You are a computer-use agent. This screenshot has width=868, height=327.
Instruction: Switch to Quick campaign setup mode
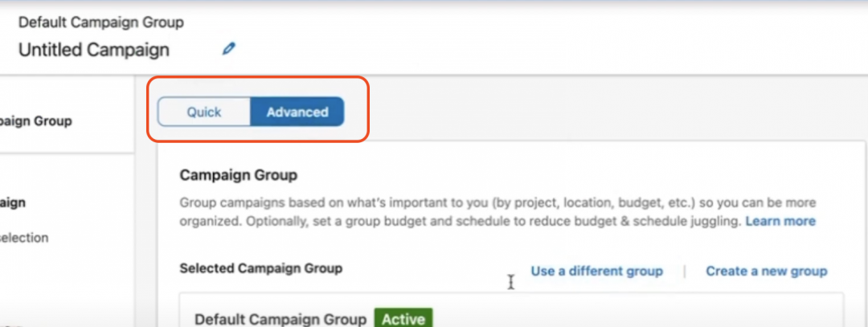[203, 112]
